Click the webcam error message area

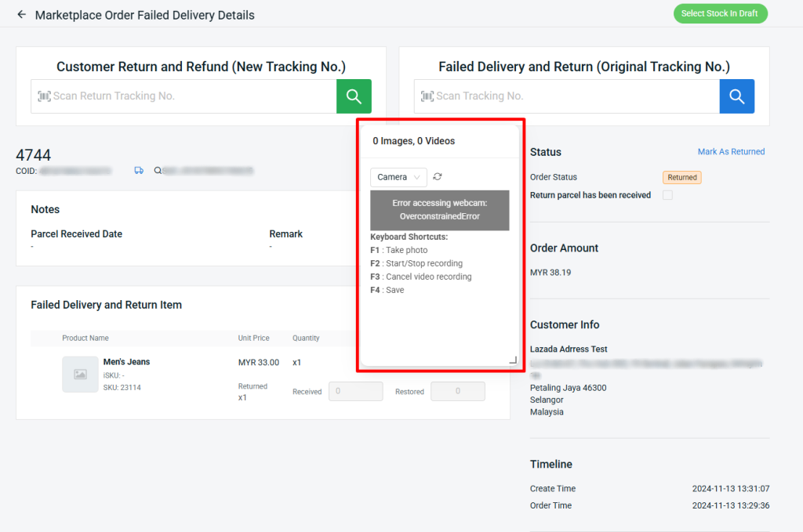[439, 210]
